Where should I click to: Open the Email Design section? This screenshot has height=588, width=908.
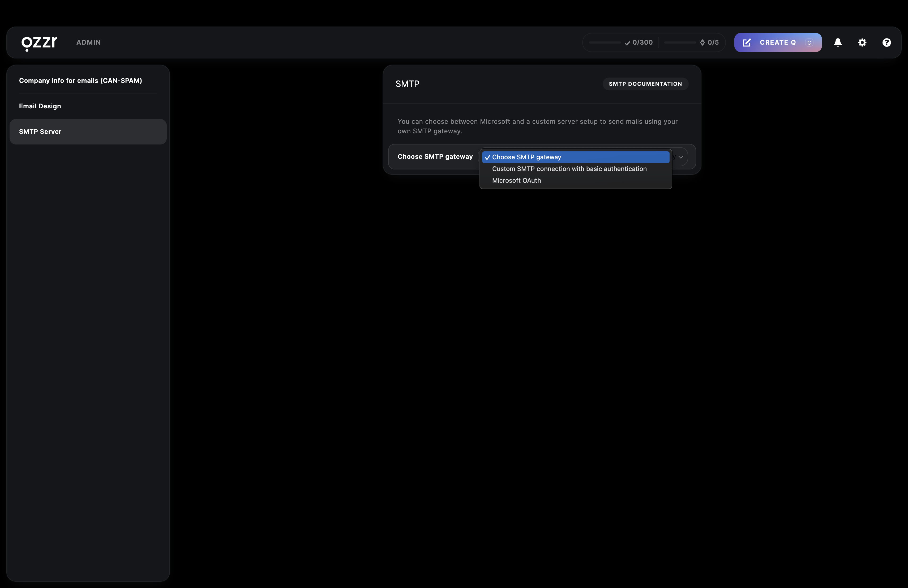40,106
